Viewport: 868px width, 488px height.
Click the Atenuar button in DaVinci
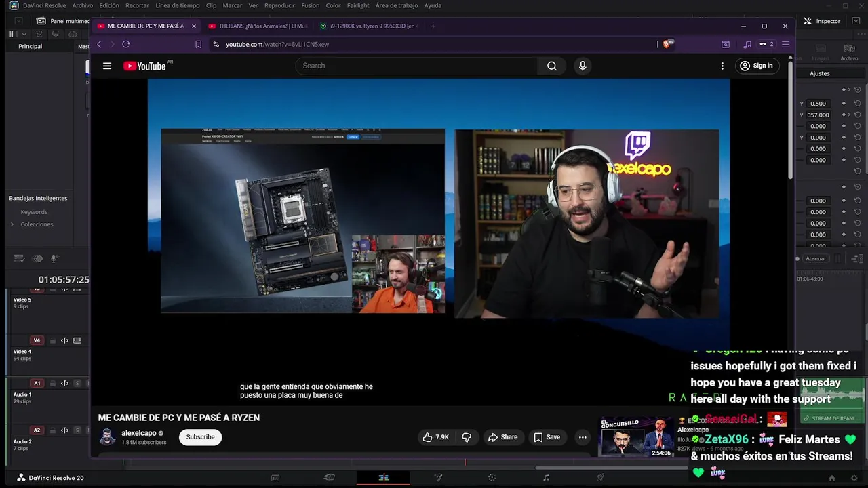pyautogui.click(x=816, y=258)
